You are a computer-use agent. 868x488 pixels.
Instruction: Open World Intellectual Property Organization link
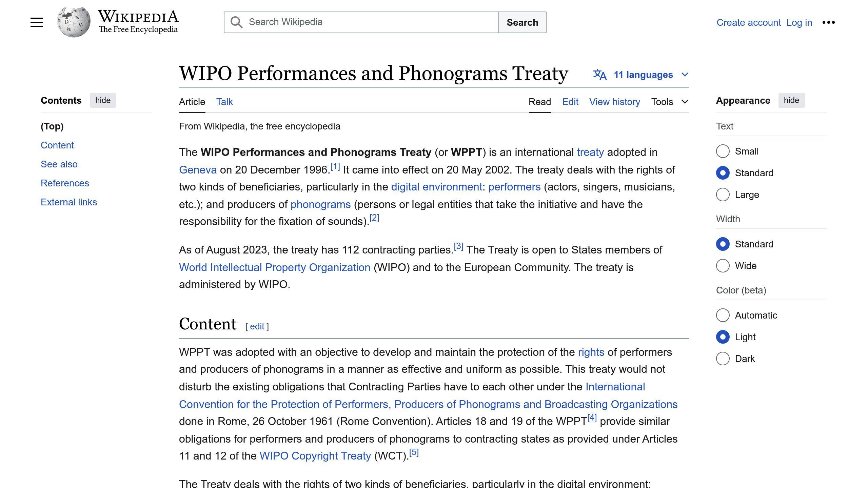click(275, 267)
